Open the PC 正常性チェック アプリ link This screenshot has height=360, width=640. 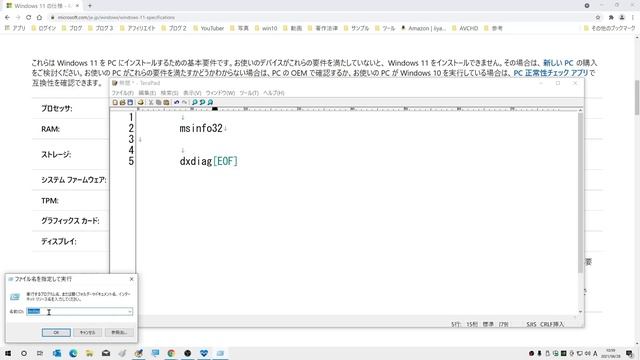coord(551,73)
